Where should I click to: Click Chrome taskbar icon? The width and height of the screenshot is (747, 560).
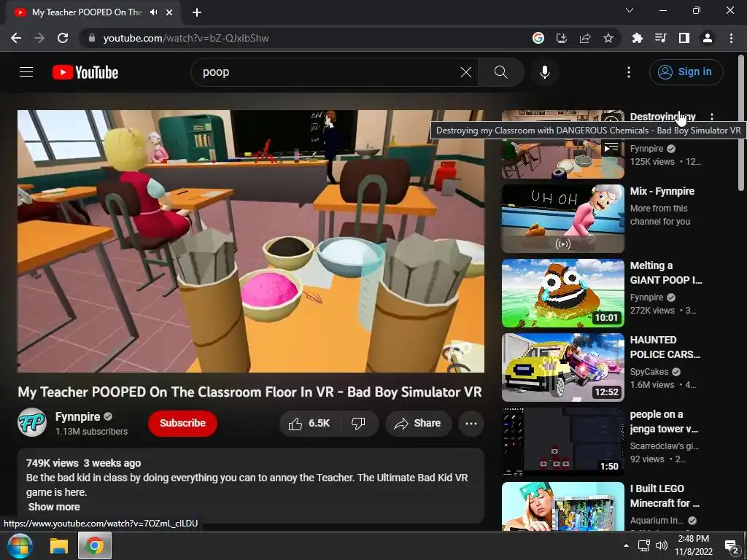[x=95, y=545]
